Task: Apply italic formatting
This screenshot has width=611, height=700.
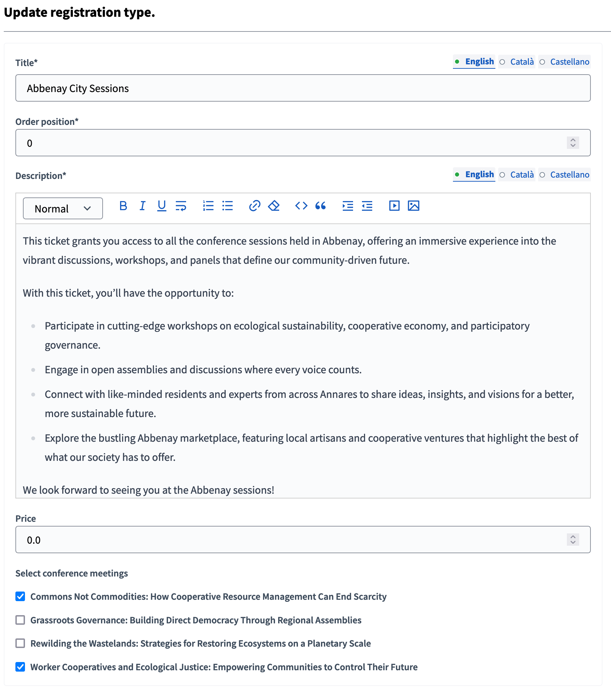Action: pos(142,206)
